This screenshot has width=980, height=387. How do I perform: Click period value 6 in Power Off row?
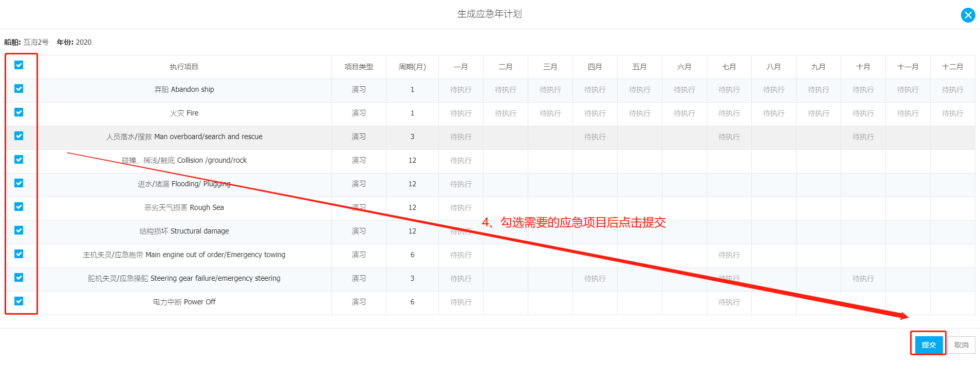tap(412, 302)
